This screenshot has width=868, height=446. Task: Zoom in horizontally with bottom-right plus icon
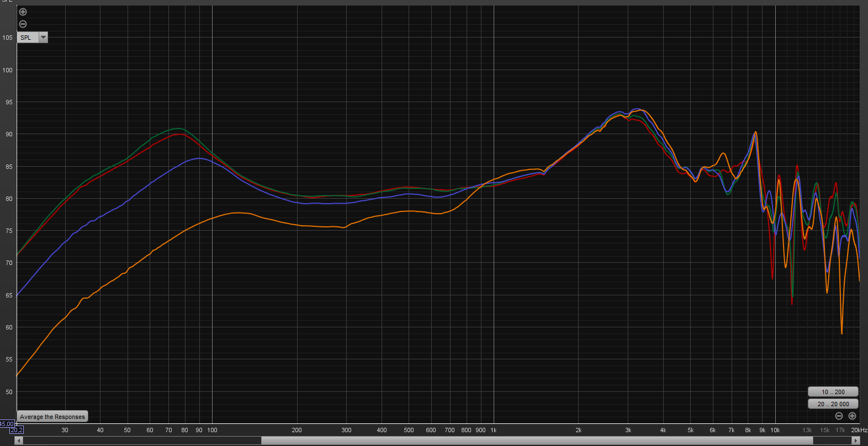click(x=852, y=416)
